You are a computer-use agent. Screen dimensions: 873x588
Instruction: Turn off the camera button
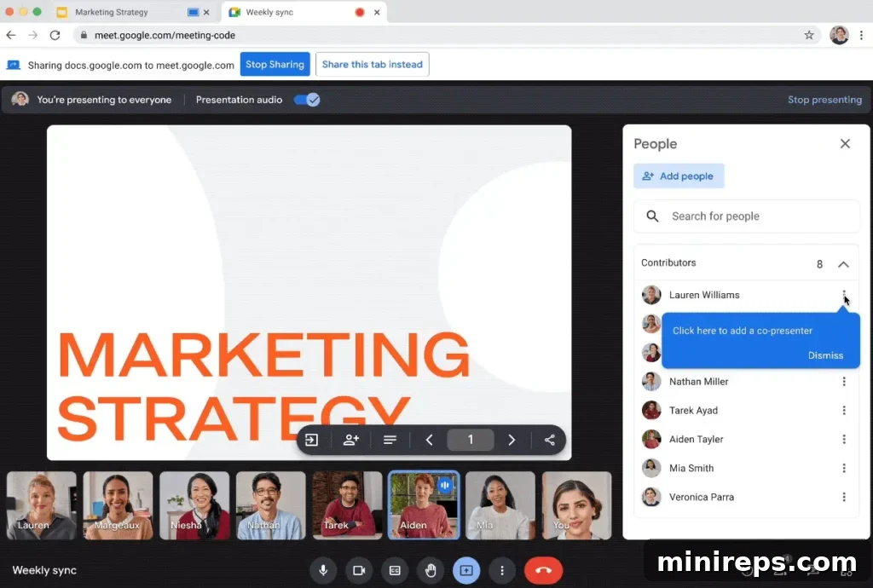coord(359,570)
